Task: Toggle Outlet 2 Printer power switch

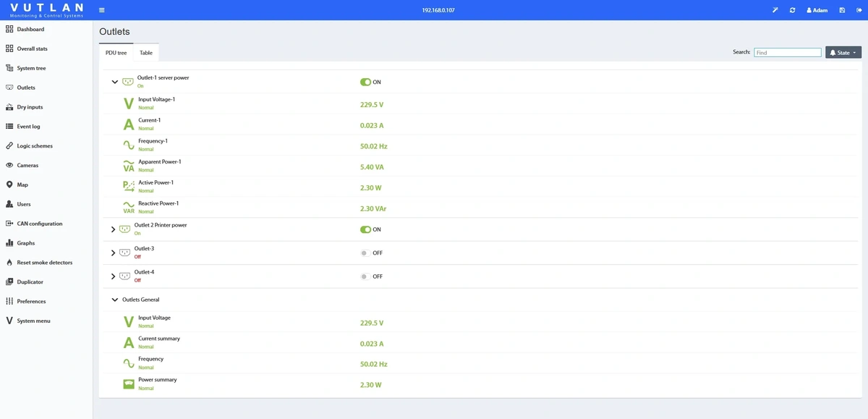Action: tap(365, 229)
